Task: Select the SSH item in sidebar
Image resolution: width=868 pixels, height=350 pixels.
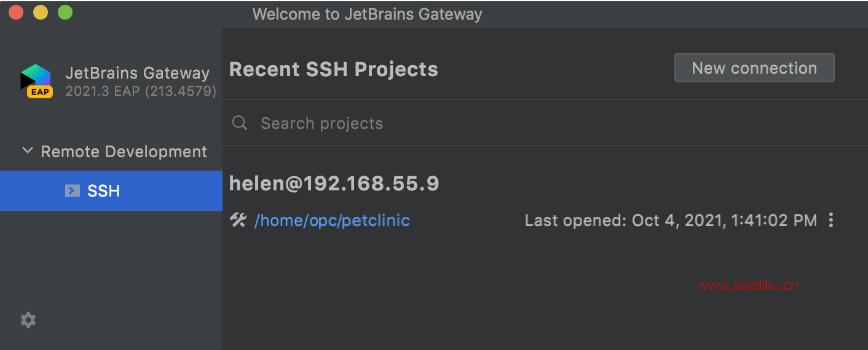Action: (x=111, y=191)
